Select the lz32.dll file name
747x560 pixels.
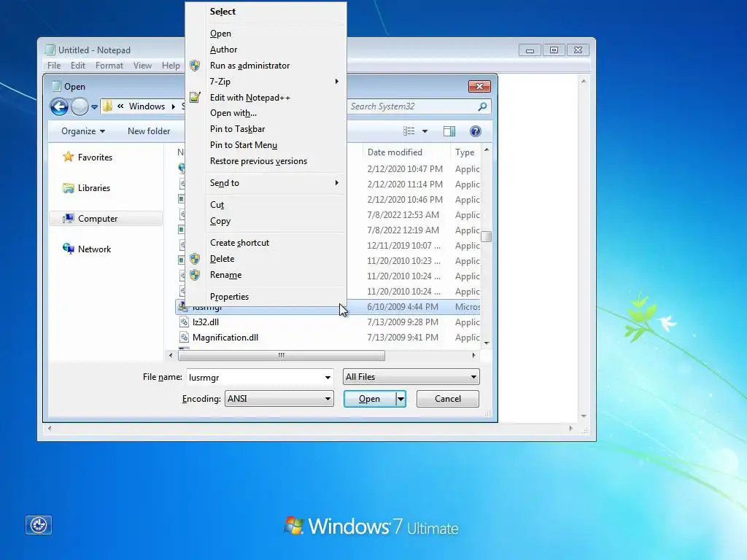coord(206,322)
